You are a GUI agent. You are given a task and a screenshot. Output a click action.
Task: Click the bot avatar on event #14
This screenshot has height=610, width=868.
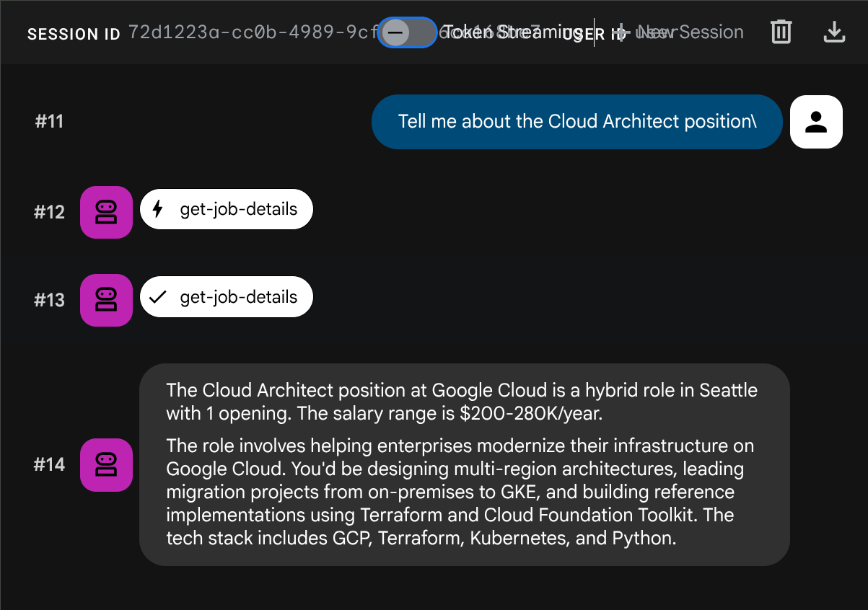[x=106, y=464]
